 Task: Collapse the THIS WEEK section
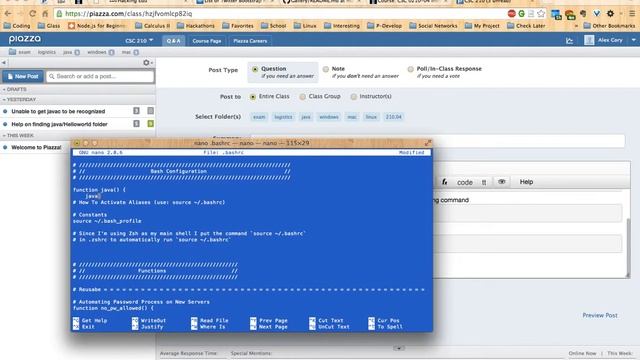18,136
